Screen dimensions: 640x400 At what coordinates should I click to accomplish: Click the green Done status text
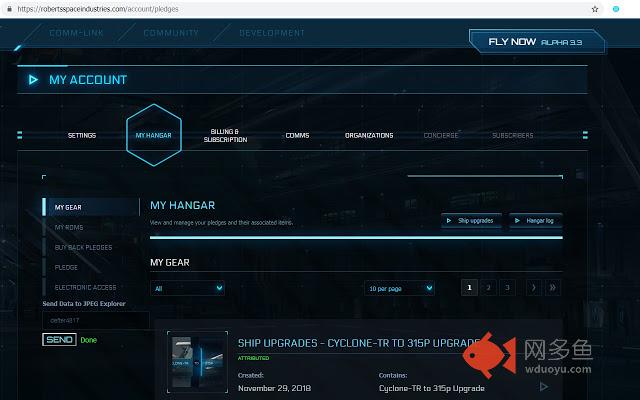(89, 340)
